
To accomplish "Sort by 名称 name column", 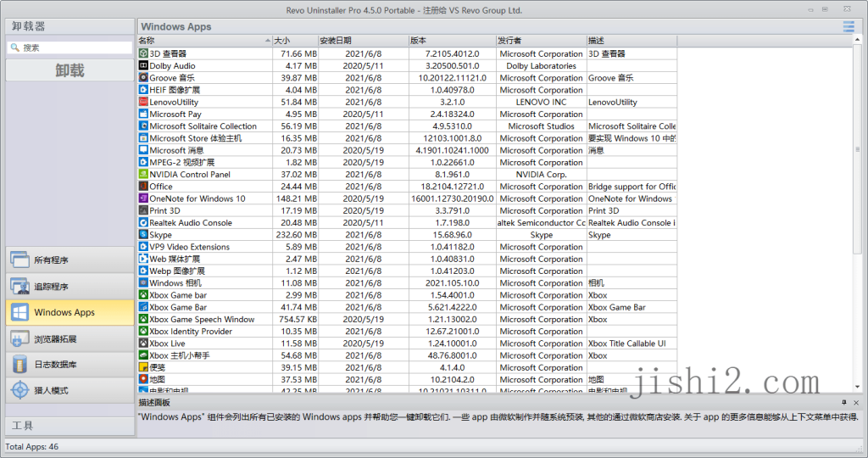I will (x=205, y=41).
